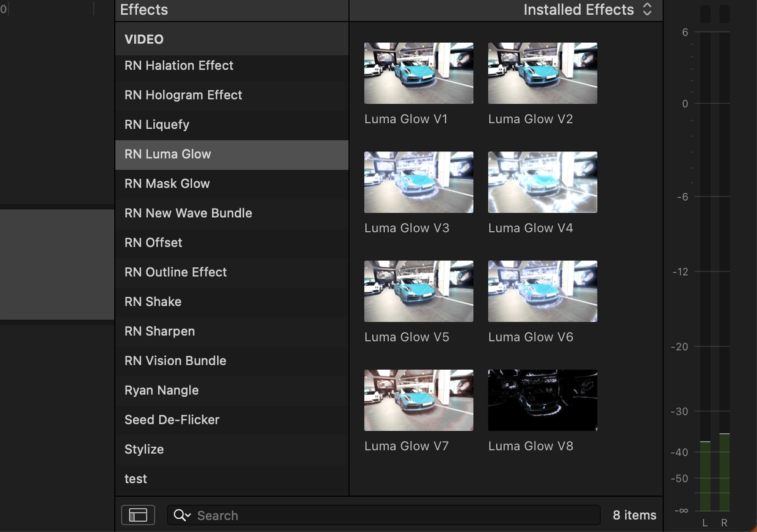757x532 pixels.
Task: Select the Luma Glow V4 effect
Action: [542, 182]
